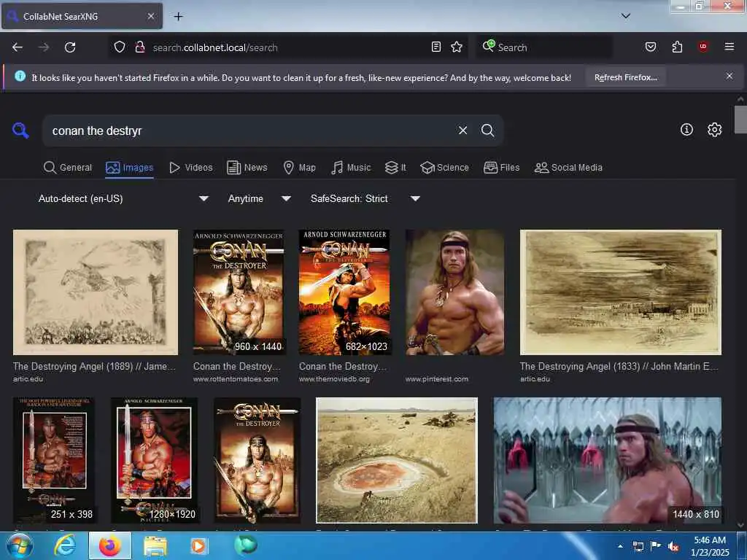Launch Internet Explorer from taskbar

pyautogui.click(x=64, y=545)
